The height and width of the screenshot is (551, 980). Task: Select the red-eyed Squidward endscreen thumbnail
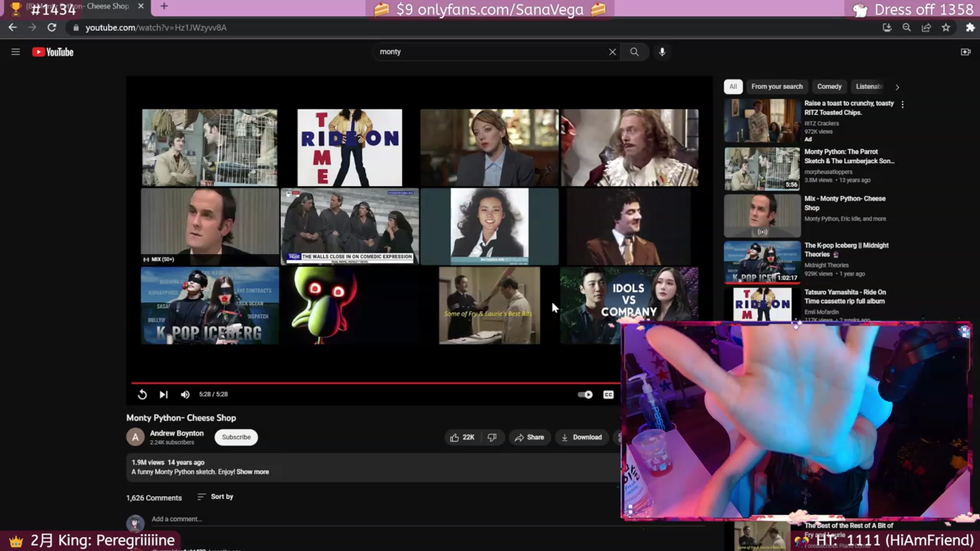coord(350,306)
